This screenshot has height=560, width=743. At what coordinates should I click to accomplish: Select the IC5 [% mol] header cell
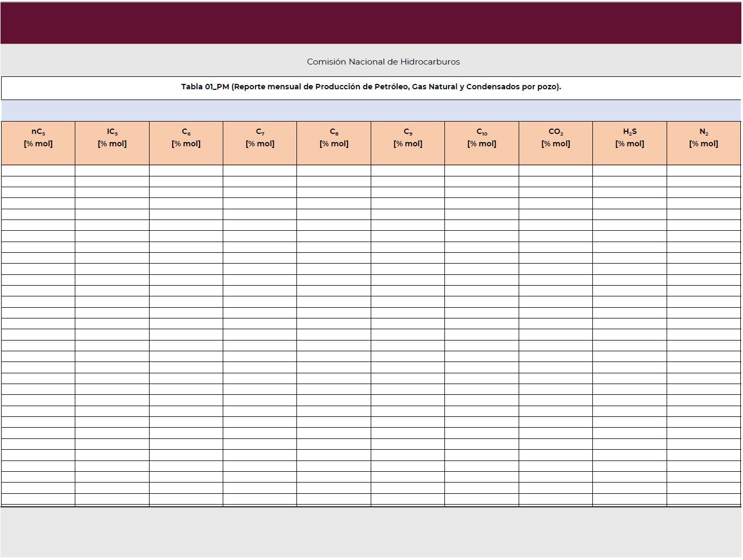(x=112, y=143)
